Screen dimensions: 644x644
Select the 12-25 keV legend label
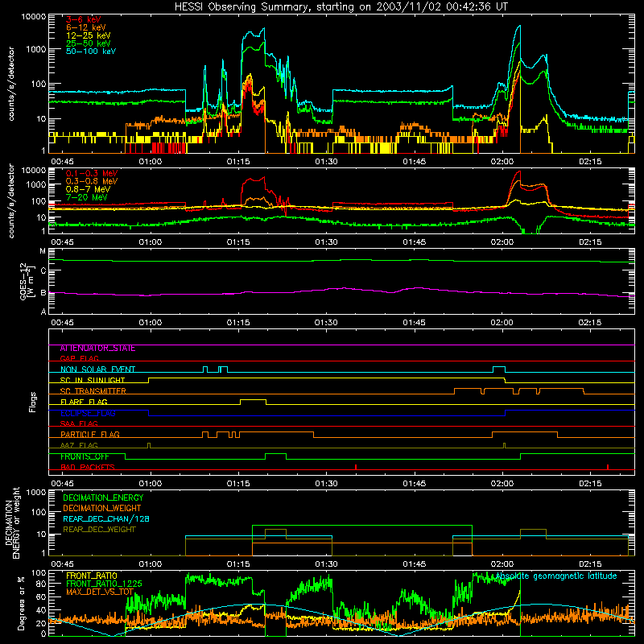89,35
